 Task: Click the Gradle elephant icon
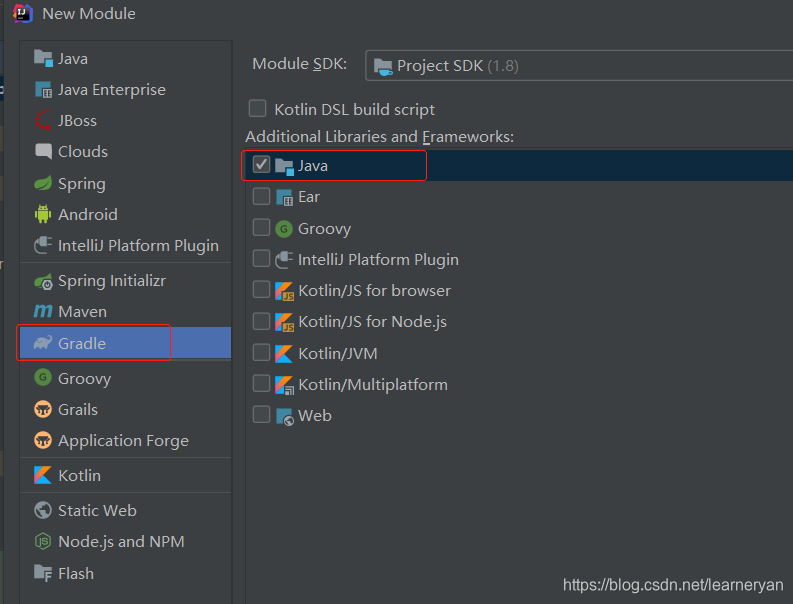click(43, 343)
